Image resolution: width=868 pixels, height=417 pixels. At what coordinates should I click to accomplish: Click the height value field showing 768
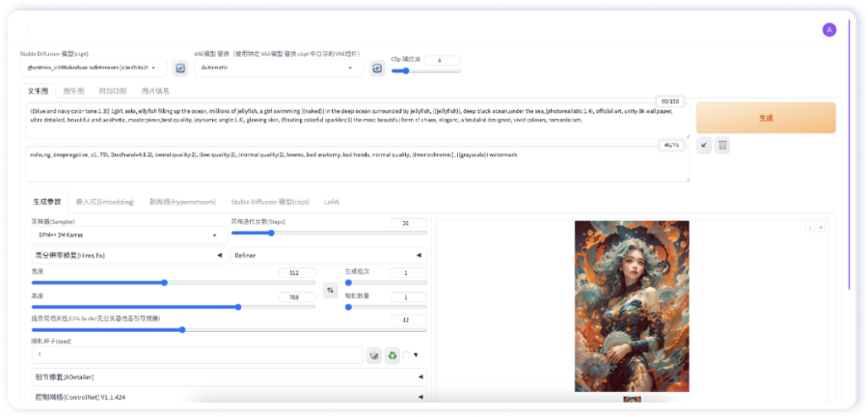(x=297, y=297)
